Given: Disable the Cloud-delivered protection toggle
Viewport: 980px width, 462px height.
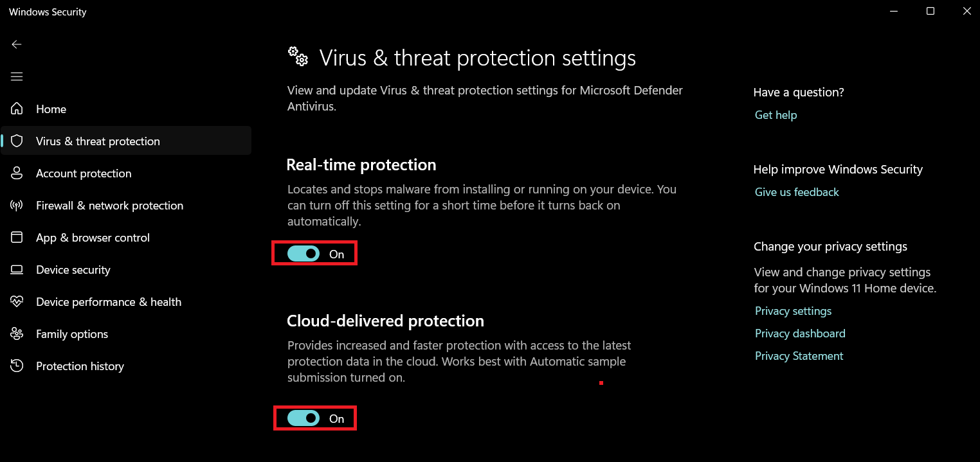Looking at the screenshot, I should [304, 418].
